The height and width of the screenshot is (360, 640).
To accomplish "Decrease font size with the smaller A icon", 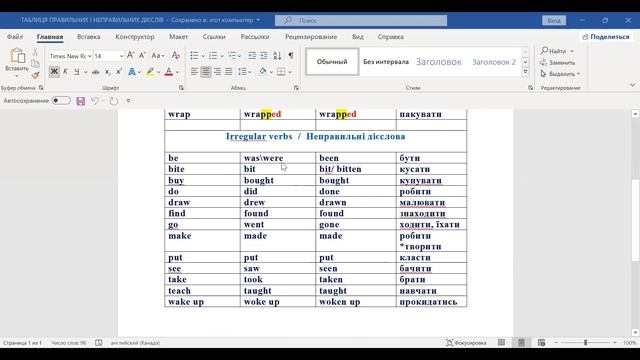I will [142, 56].
